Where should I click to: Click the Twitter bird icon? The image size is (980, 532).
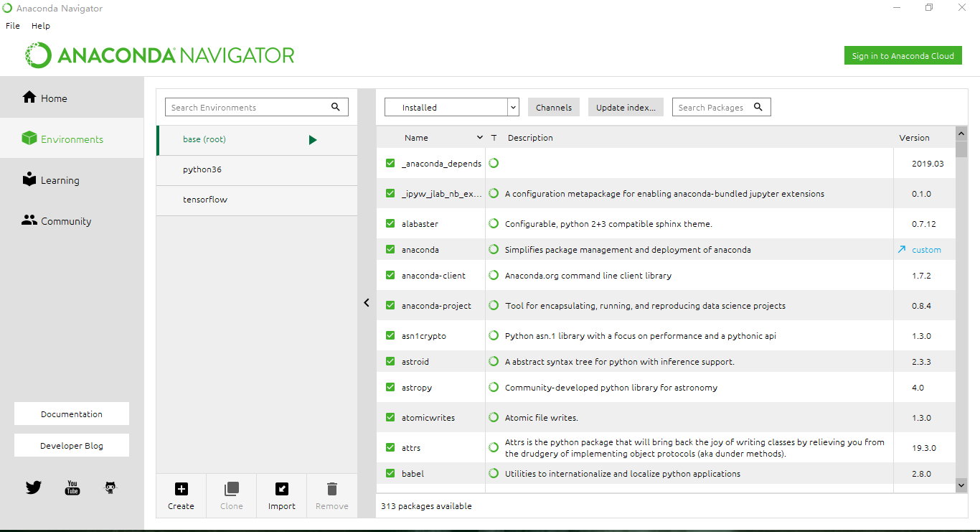(x=34, y=487)
